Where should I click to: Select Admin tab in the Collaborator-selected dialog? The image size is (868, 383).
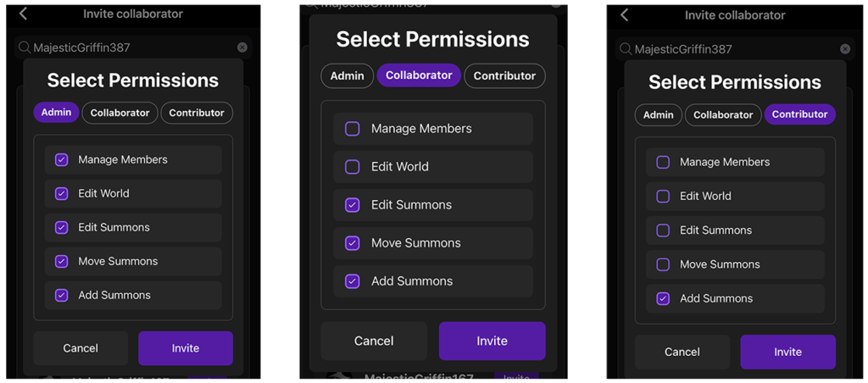tap(347, 75)
